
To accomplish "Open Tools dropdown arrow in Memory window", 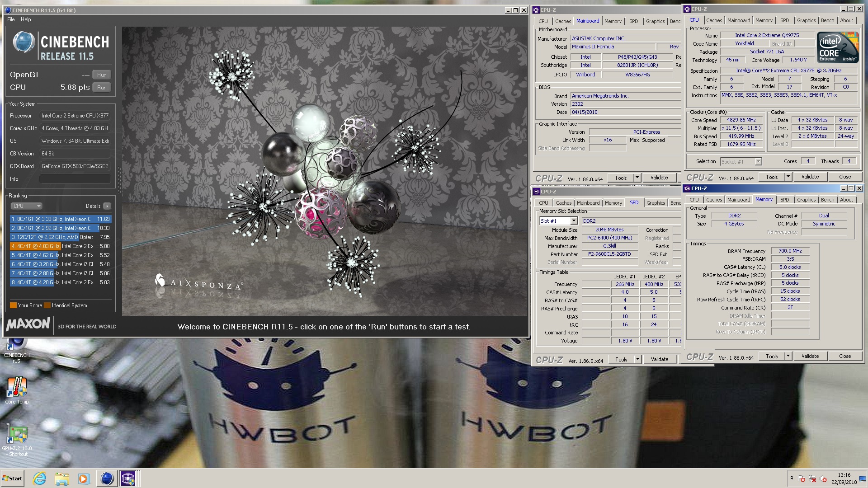I will tap(788, 357).
